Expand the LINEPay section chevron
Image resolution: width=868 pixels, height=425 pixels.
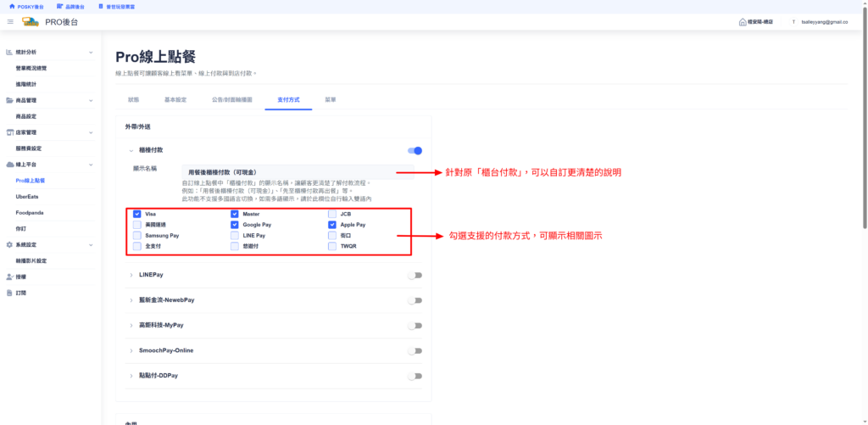(x=131, y=275)
